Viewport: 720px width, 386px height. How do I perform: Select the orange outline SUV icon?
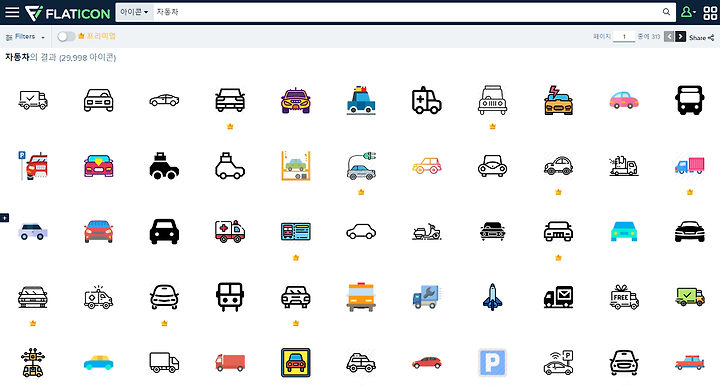427,166
